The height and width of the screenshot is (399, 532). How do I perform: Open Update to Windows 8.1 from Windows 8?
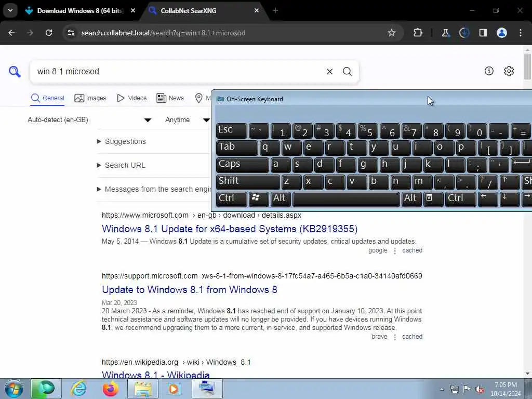pyautogui.click(x=189, y=289)
